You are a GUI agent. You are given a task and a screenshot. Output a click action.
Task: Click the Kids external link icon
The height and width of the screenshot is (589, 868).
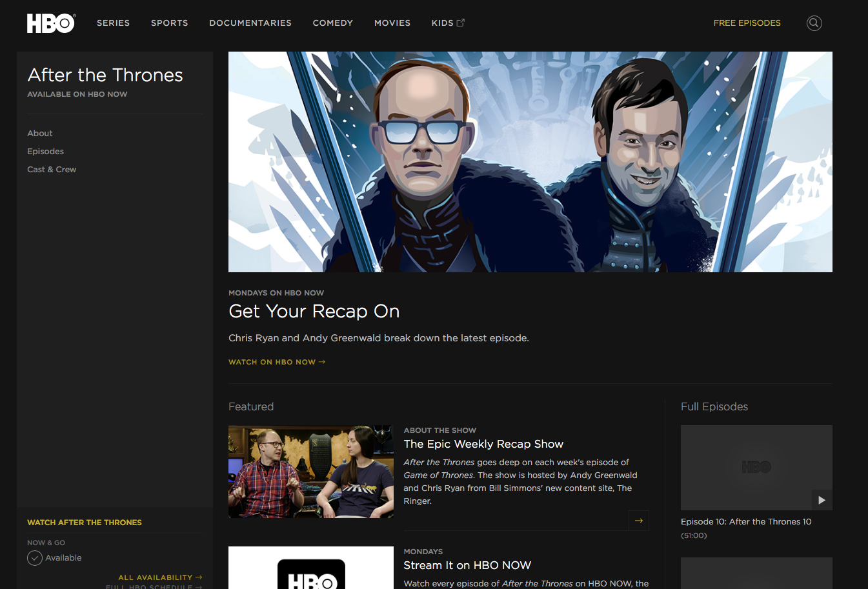click(461, 23)
